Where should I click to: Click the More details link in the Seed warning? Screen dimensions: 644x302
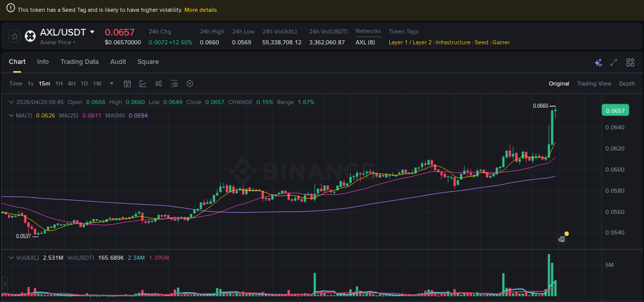click(200, 9)
